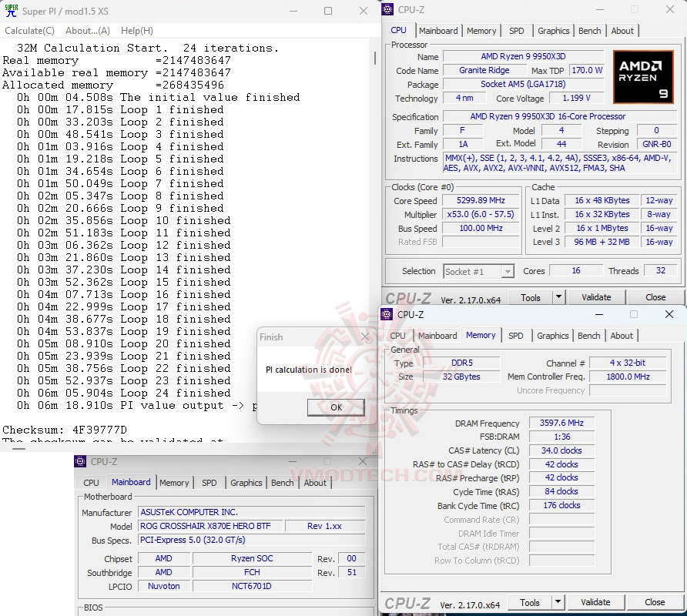Image resolution: width=687 pixels, height=616 pixels.
Task: Click the Multiplier value field showing x53.0
Action: click(481, 214)
